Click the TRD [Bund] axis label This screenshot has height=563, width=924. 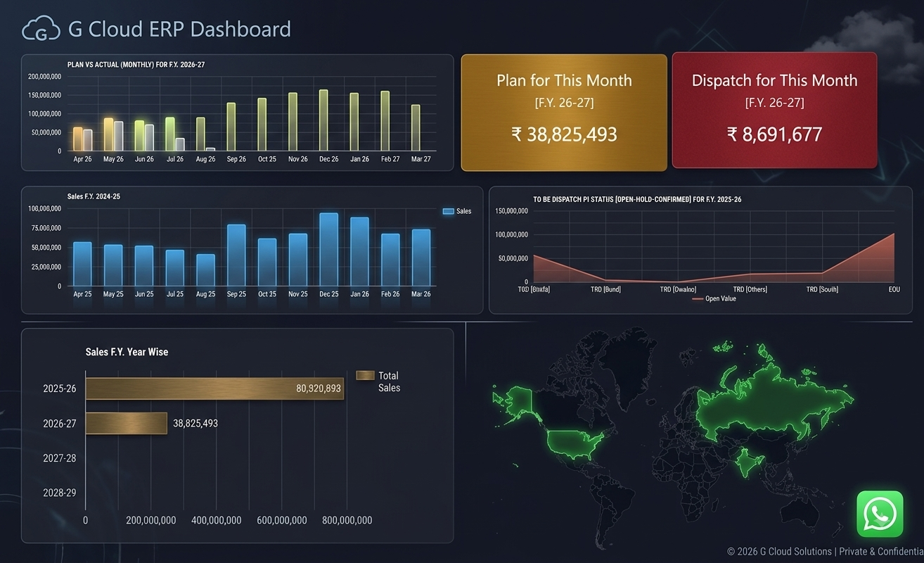605,289
